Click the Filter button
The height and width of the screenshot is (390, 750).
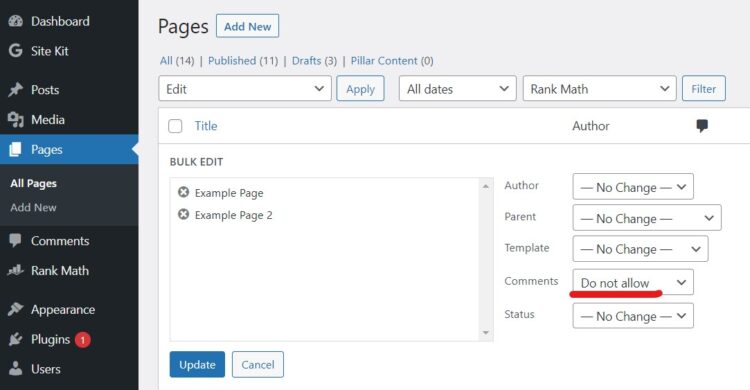704,89
